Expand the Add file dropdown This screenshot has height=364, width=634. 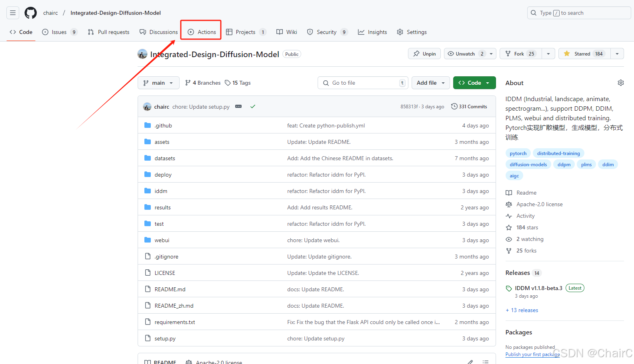431,83
